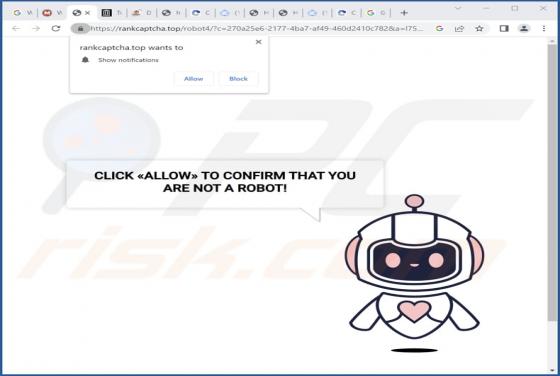560x376 pixels.
Task: Open the tab search dropdown chevron
Action: 458,8
